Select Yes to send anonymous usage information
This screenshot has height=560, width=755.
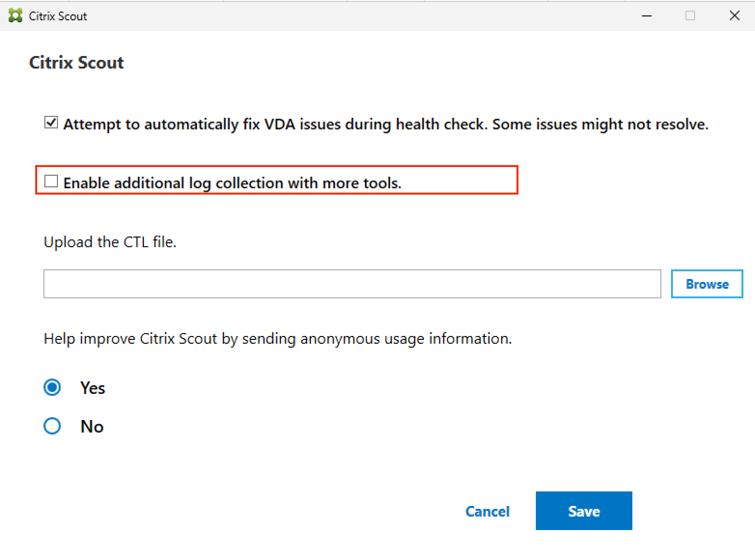[x=52, y=387]
